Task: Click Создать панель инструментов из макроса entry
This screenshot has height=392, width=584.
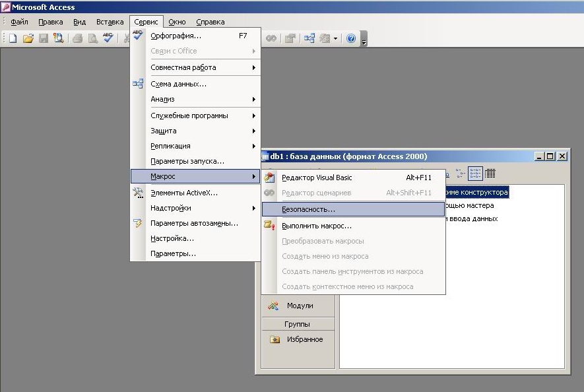Action: point(353,271)
